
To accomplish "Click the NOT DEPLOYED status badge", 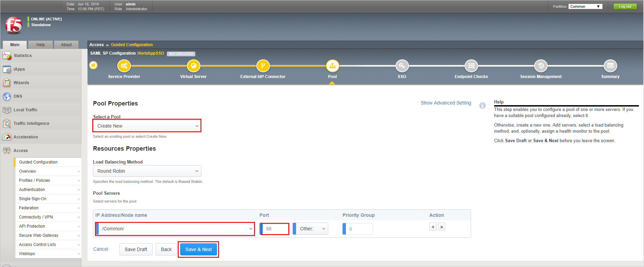I will (x=181, y=54).
